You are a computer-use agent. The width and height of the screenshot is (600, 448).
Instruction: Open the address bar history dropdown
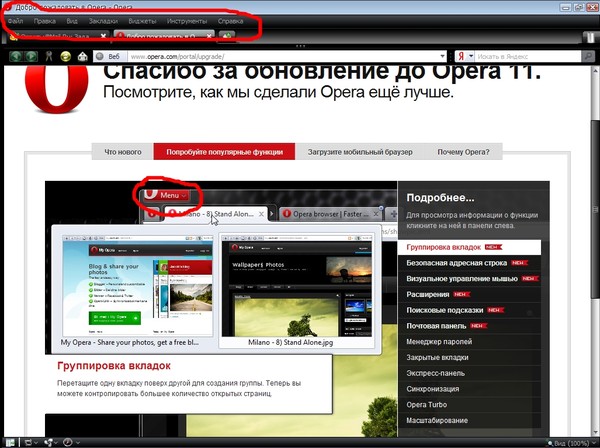pyautogui.click(x=442, y=57)
